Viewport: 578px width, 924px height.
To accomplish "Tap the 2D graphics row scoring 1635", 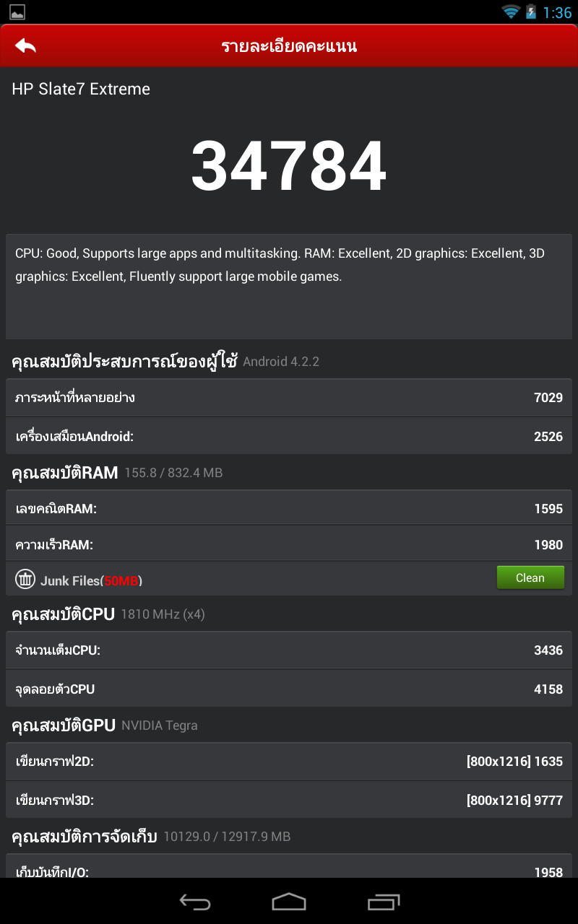I will coord(289,762).
